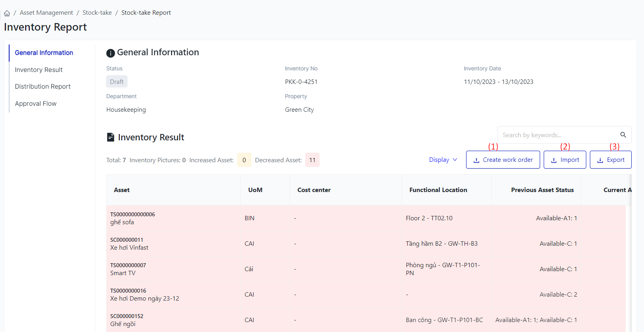Select General Information in sidebar
644x332 pixels.
click(x=44, y=53)
